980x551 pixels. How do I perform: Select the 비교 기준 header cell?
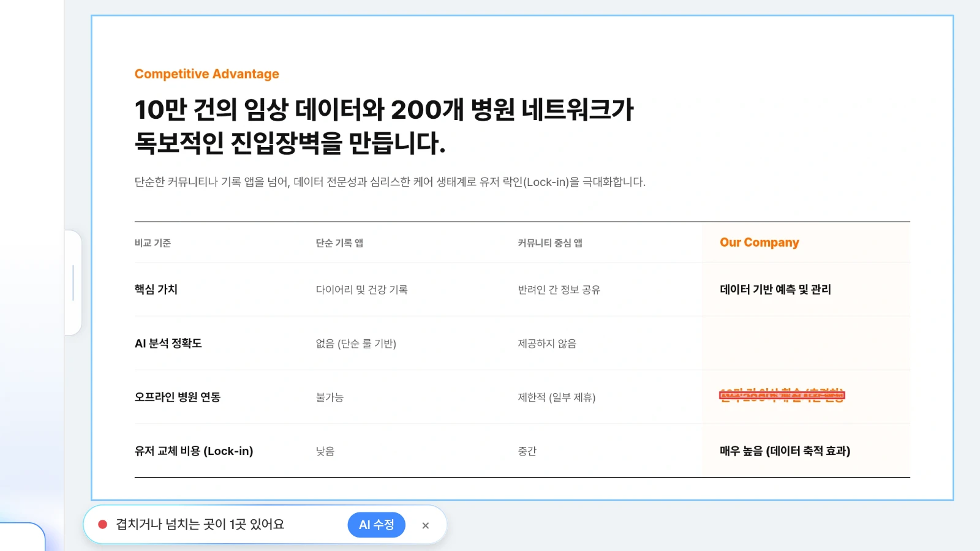point(153,243)
